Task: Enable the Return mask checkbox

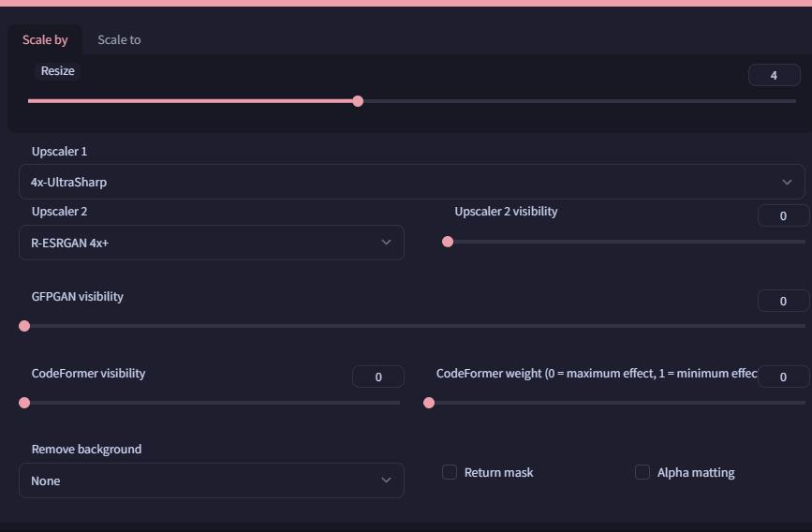Action: click(450, 472)
